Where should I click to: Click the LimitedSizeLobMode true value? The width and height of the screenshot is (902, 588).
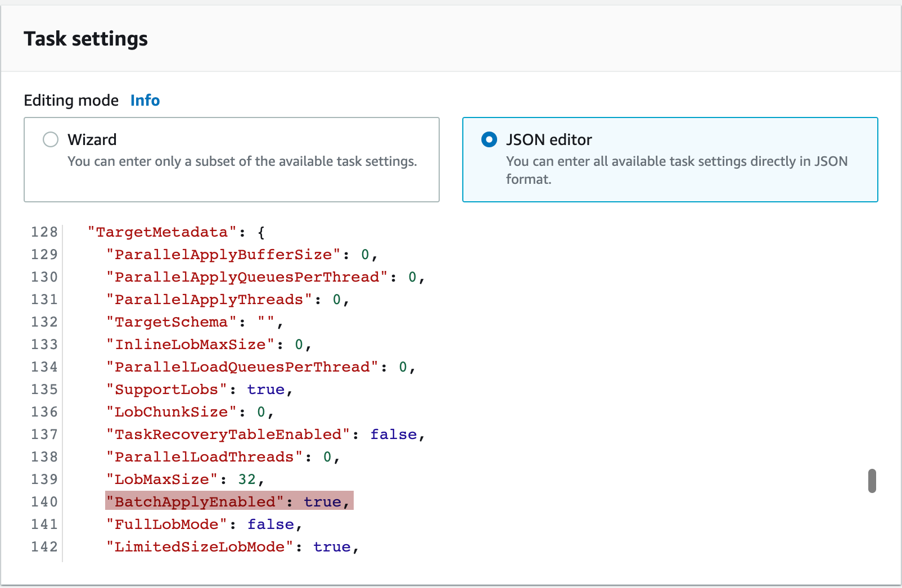331,546
